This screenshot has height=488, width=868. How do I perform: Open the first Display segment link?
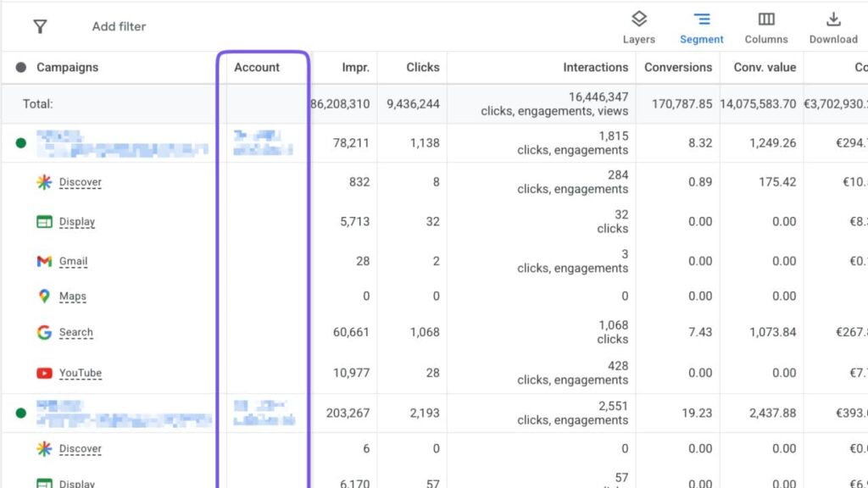click(x=77, y=222)
